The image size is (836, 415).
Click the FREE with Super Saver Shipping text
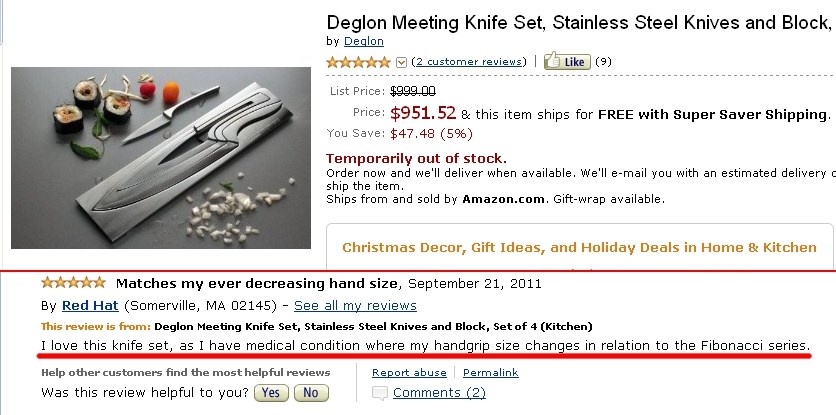click(713, 114)
